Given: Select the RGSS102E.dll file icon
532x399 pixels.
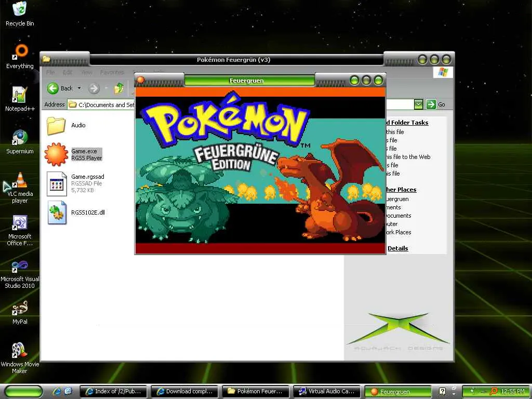Looking at the screenshot, I should click(57, 212).
